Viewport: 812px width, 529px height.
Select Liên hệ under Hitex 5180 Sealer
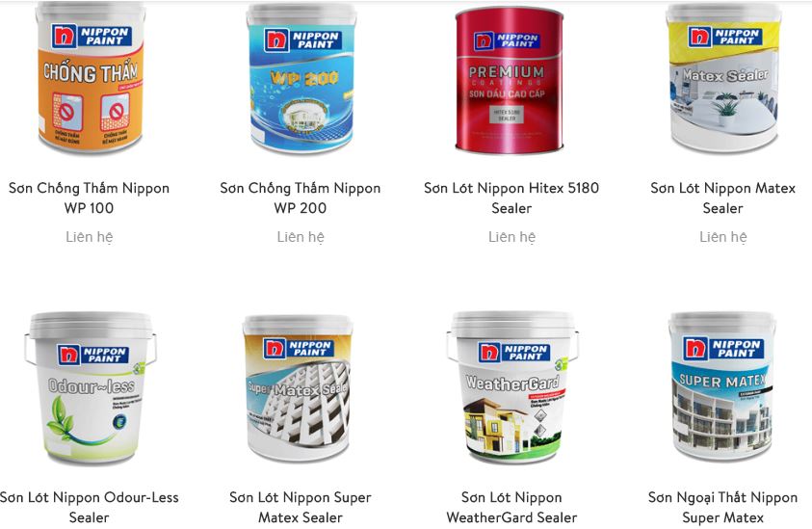tap(511, 237)
